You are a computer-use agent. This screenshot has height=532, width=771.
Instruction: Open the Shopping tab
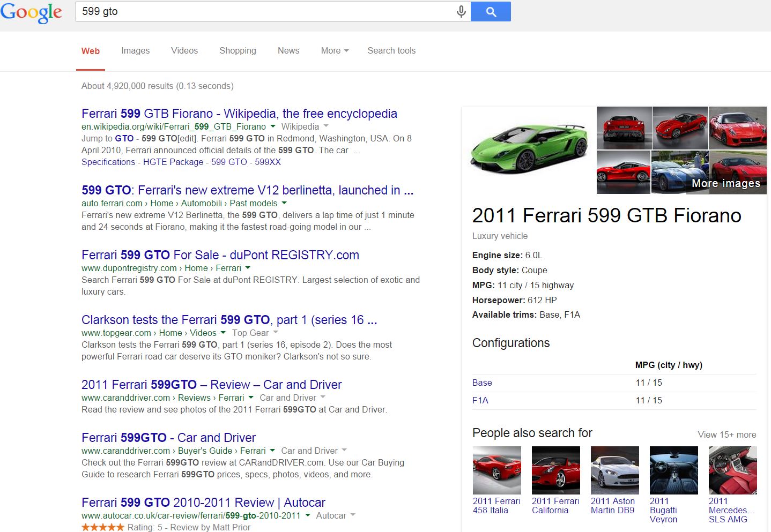point(238,51)
